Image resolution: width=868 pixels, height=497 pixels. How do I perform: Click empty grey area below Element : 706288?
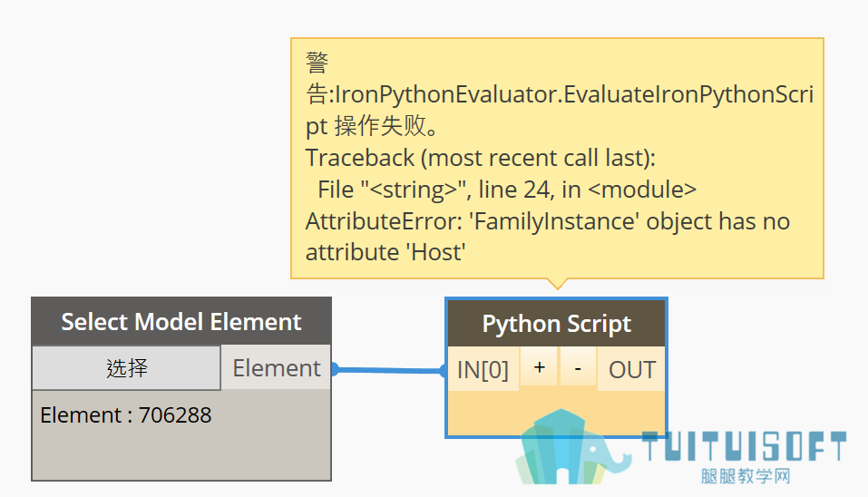coord(181,453)
